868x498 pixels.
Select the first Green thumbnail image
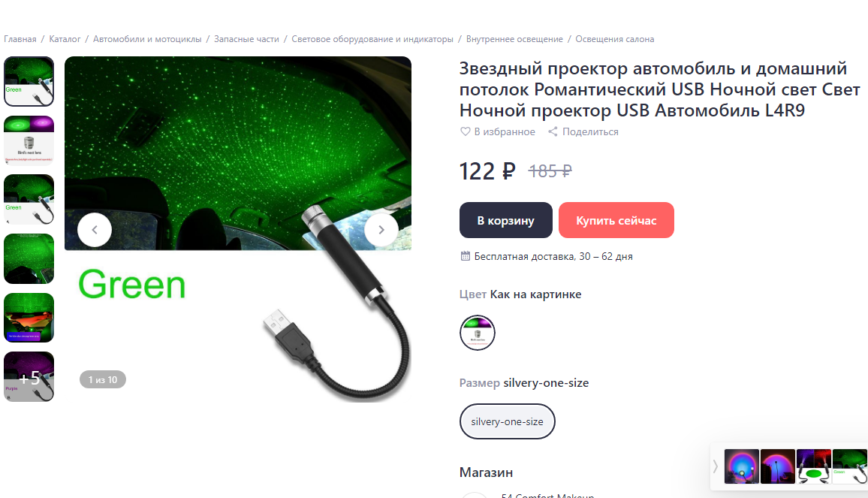coord(29,81)
